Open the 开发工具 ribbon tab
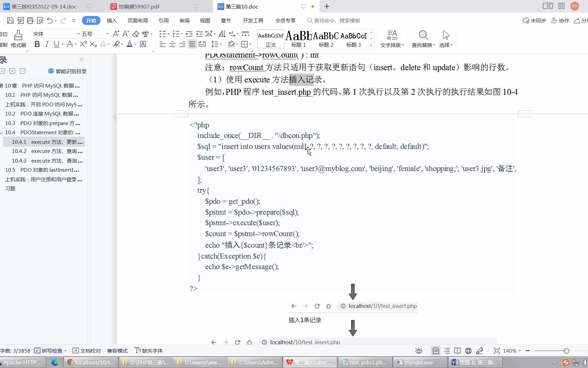588x368 pixels. [253, 20]
